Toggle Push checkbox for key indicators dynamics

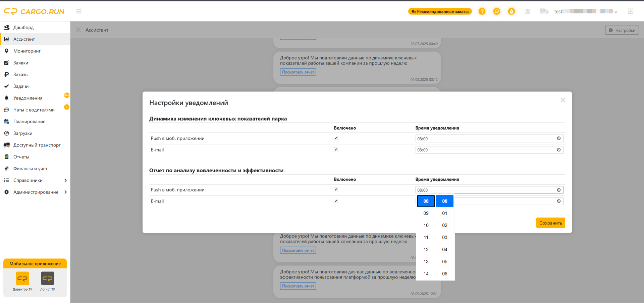(336, 138)
